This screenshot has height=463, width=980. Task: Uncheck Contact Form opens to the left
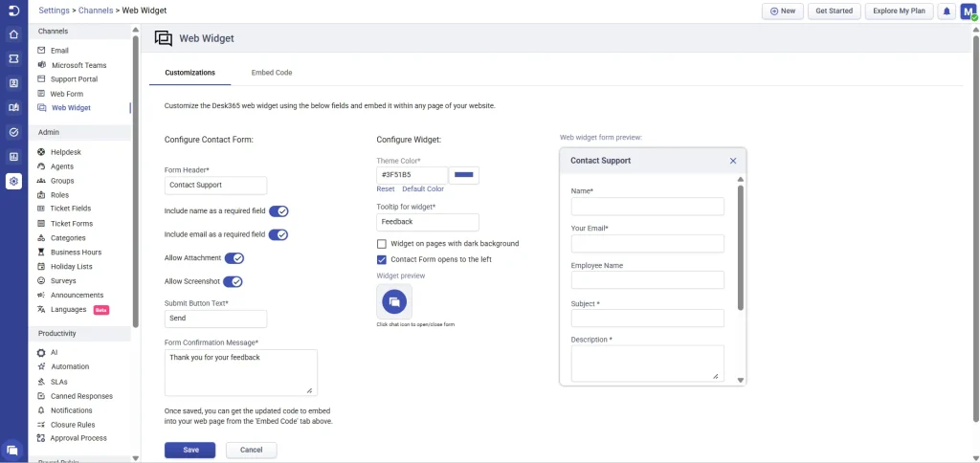pyautogui.click(x=382, y=259)
